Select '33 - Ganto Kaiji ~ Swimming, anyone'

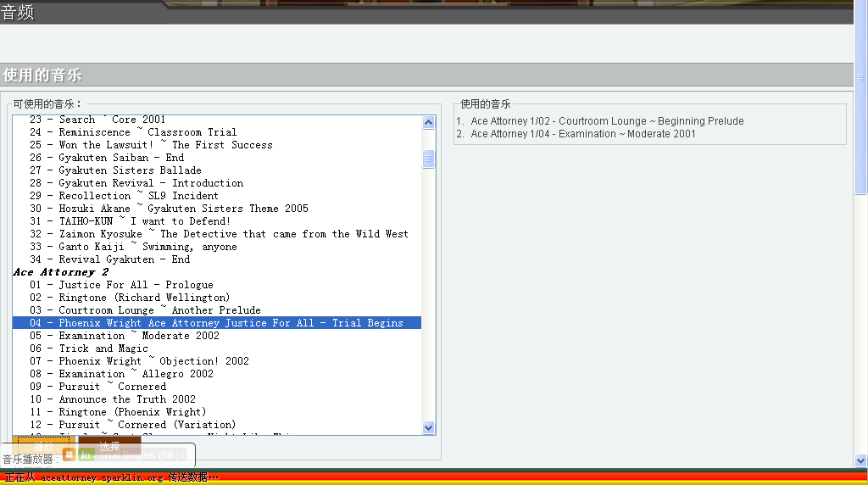216,247
